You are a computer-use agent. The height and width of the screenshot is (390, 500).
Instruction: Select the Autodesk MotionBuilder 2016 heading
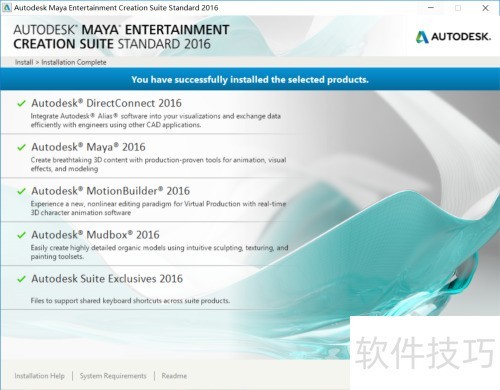tap(110, 191)
